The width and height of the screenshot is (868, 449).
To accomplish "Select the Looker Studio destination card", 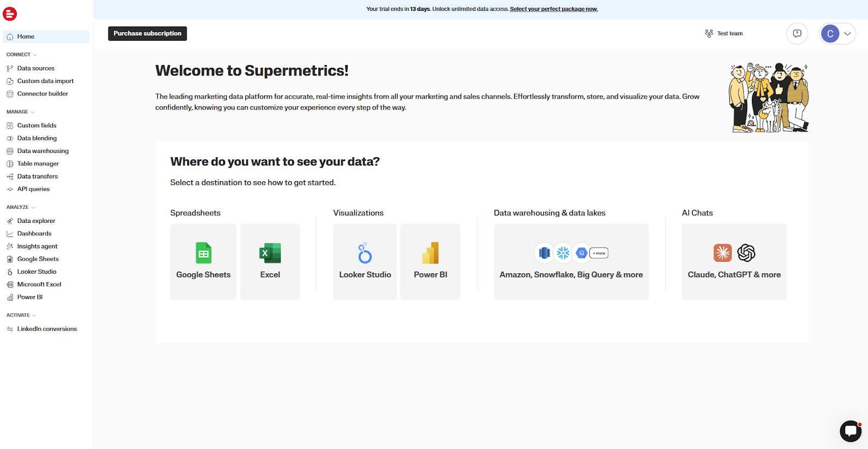I will click(365, 262).
